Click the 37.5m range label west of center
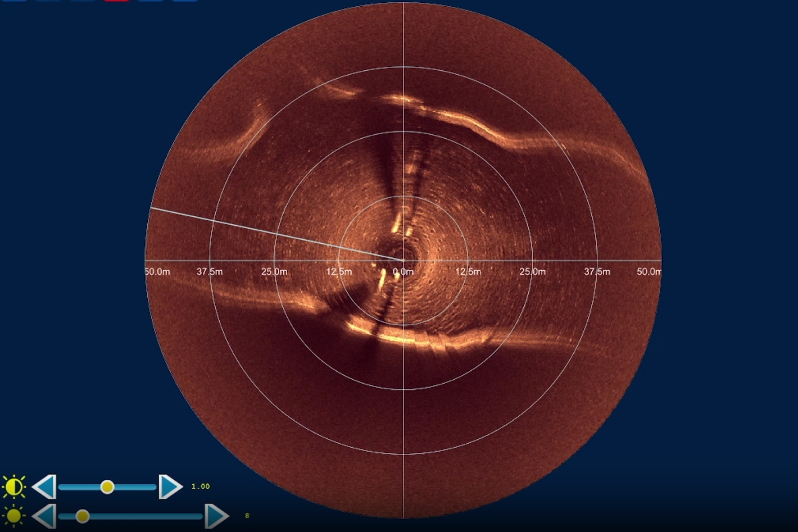This screenshot has height=532, width=798. tap(210, 272)
